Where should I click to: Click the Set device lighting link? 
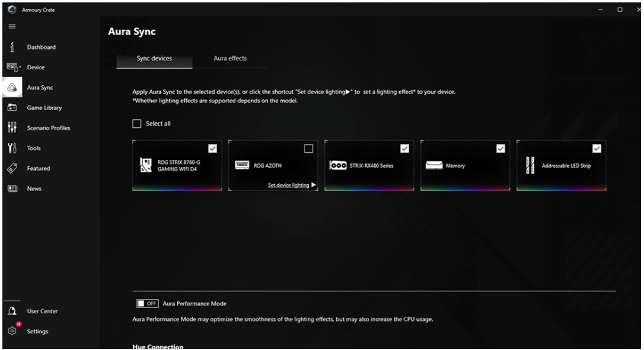pyautogui.click(x=289, y=185)
